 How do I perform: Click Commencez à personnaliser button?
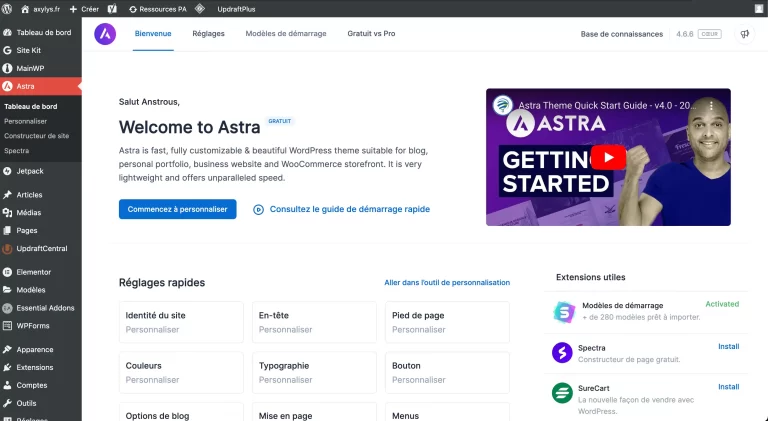(177, 209)
